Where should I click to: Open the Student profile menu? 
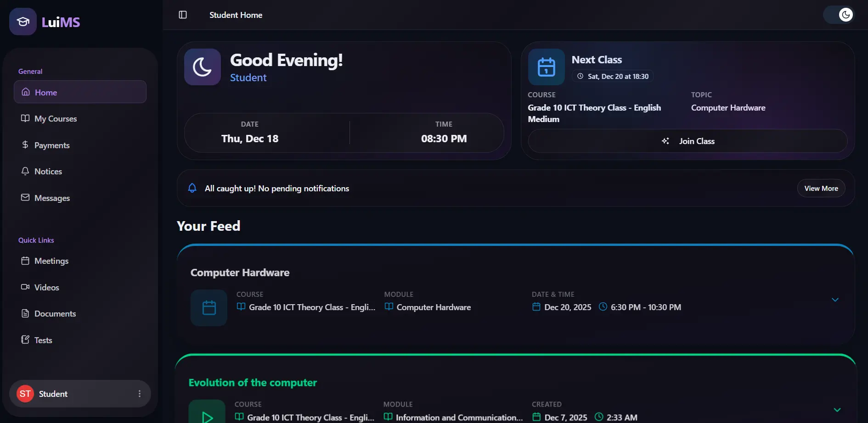[53, 394]
